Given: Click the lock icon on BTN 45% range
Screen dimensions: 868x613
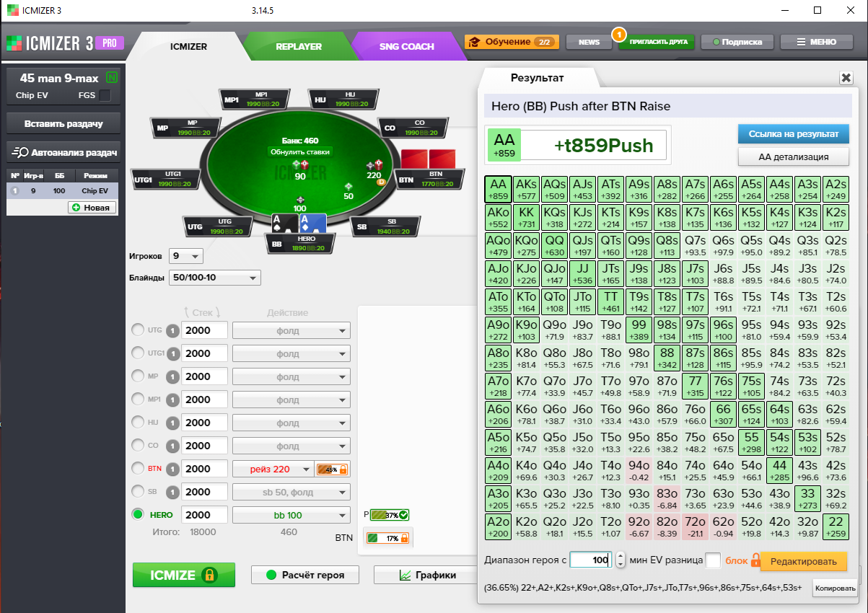Looking at the screenshot, I should (x=343, y=469).
